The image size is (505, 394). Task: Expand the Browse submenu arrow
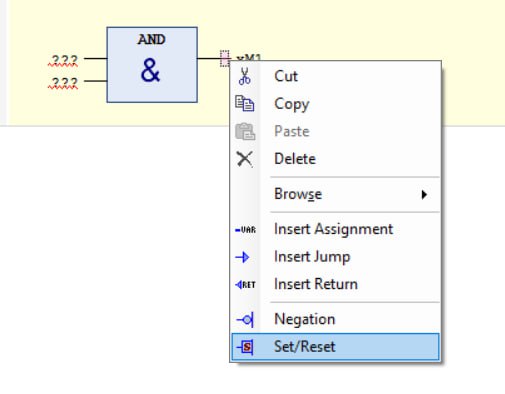424,194
